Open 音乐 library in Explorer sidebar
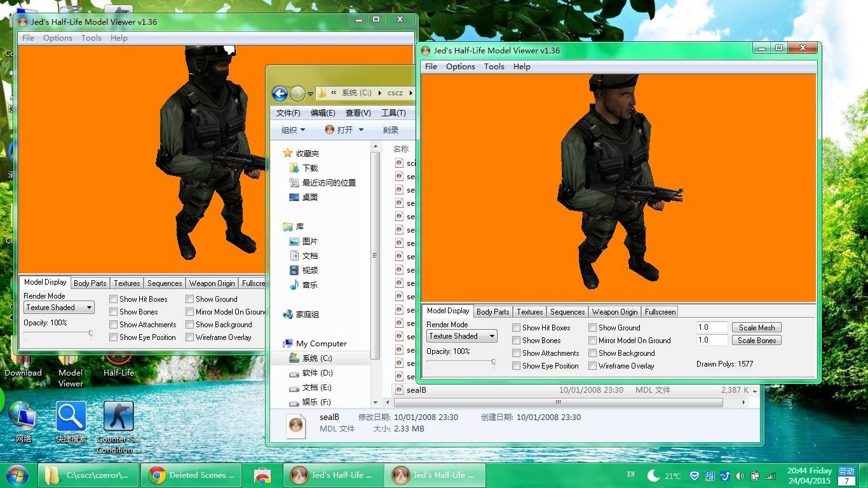The image size is (868, 488). click(x=303, y=285)
